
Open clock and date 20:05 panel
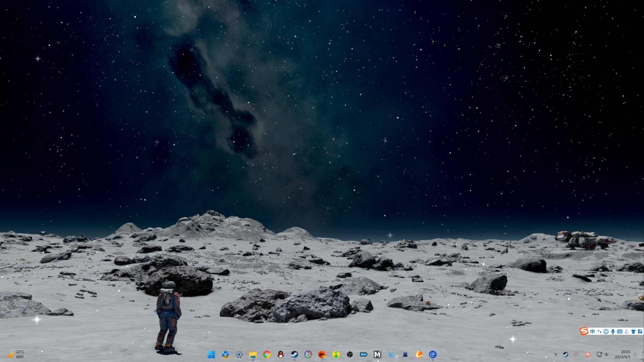pos(623,354)
